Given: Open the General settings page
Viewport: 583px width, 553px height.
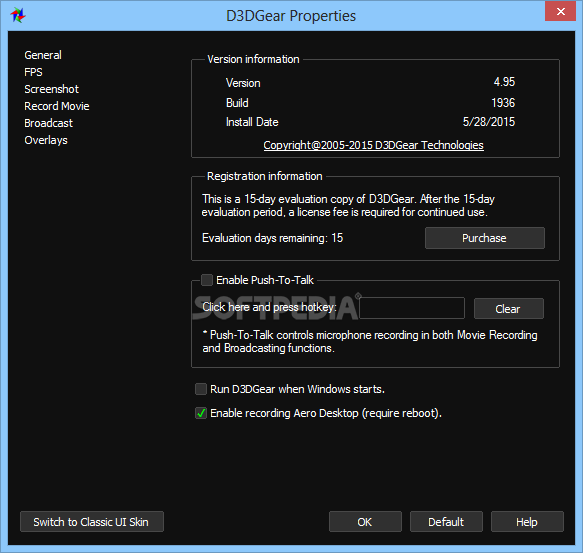Looking at the screenshot, I should point(43,55).
